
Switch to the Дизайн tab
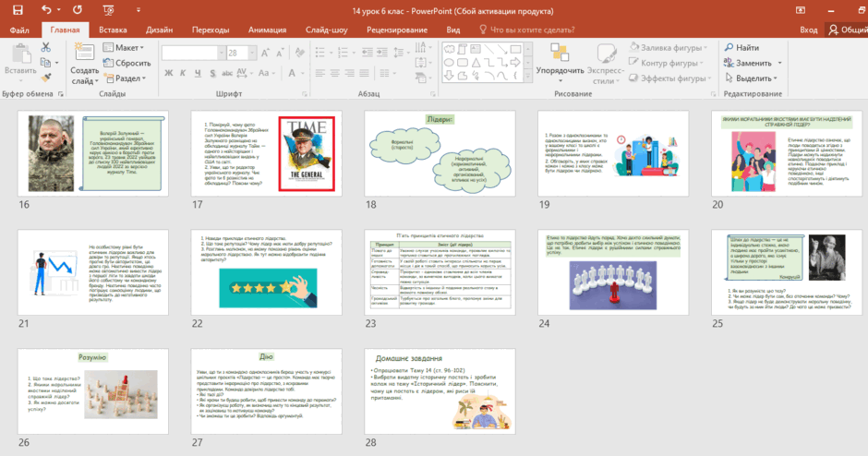(160, 30)
